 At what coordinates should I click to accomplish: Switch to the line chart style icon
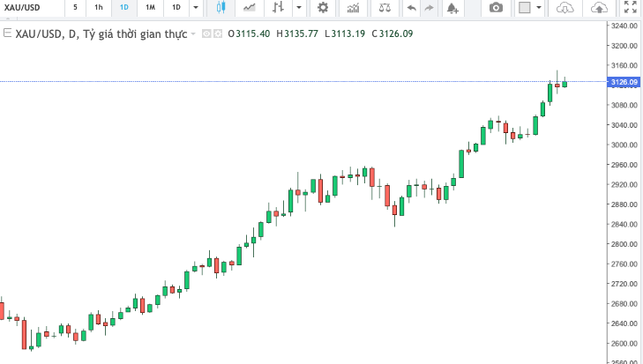click(x=249, y=7)
